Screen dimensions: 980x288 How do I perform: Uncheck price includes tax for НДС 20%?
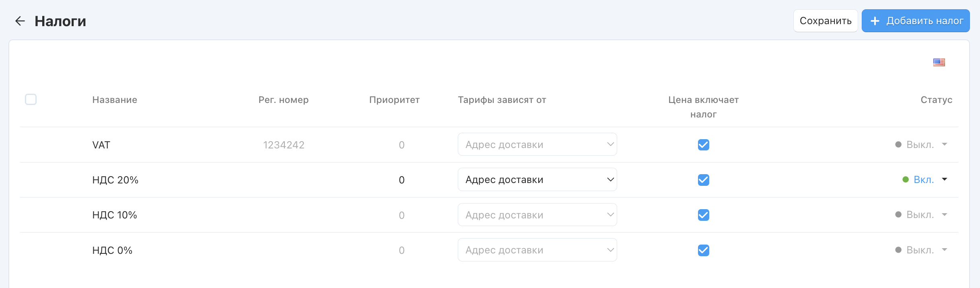click(x=703, y=180)
